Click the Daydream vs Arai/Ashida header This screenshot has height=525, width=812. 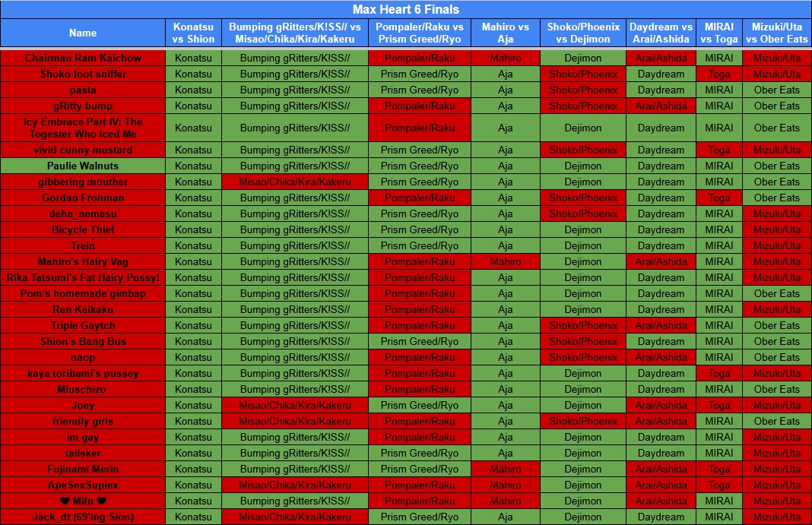coord(661,33)
